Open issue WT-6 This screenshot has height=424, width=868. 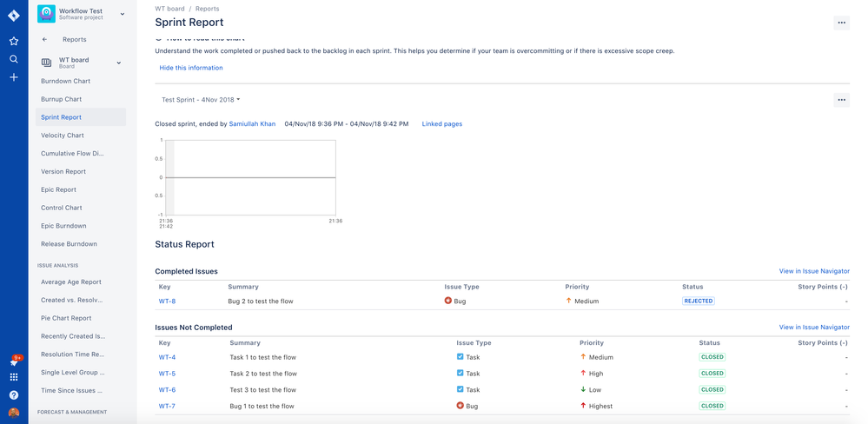click(167, 390)
